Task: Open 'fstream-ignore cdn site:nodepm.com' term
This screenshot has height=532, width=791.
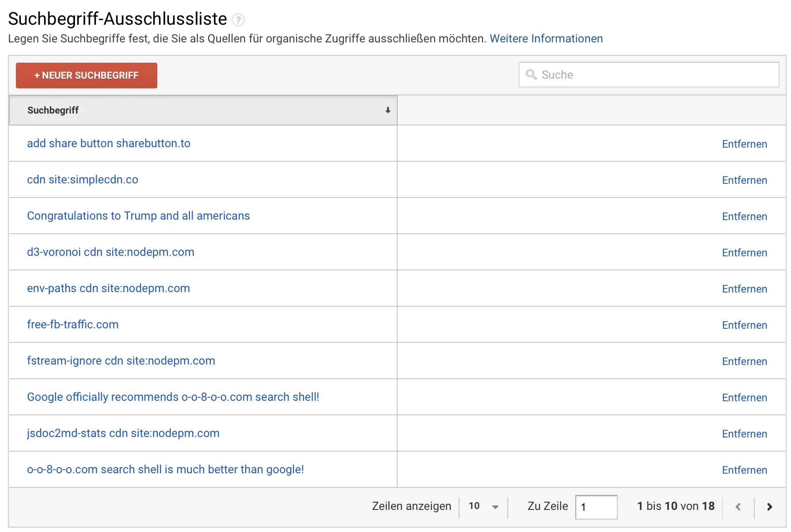Action: [121, 361]
